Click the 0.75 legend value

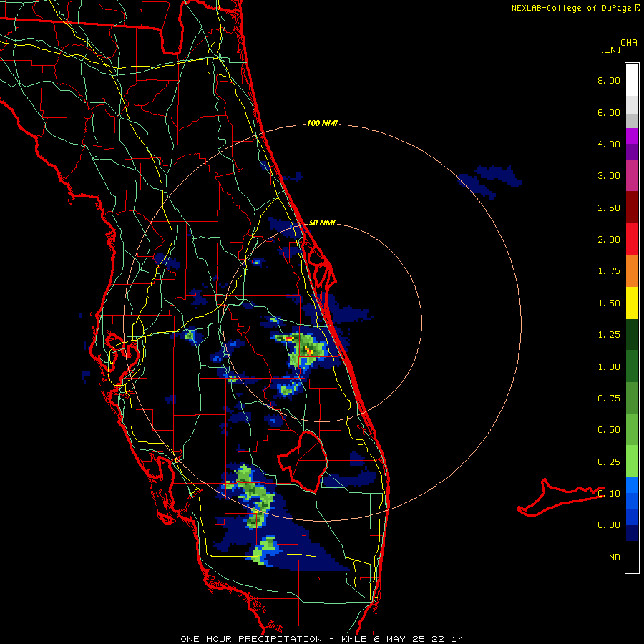[x=609, y=399]
